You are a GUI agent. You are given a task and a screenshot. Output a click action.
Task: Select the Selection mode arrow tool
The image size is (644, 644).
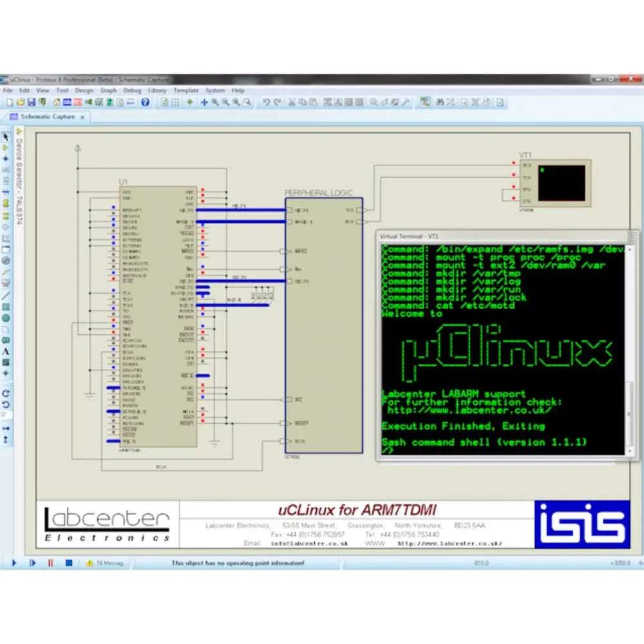pyautogui.click(x=5, y=137)
